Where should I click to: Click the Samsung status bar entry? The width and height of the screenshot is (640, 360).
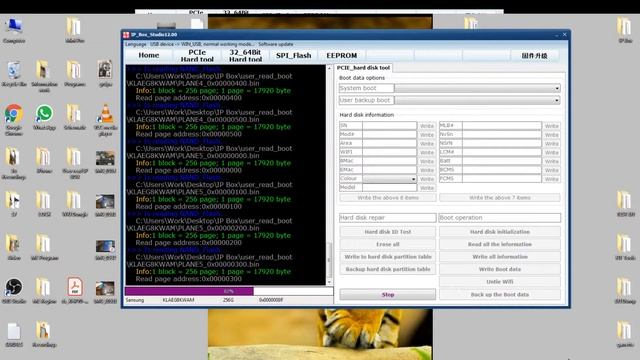click(x=135, y=300)
